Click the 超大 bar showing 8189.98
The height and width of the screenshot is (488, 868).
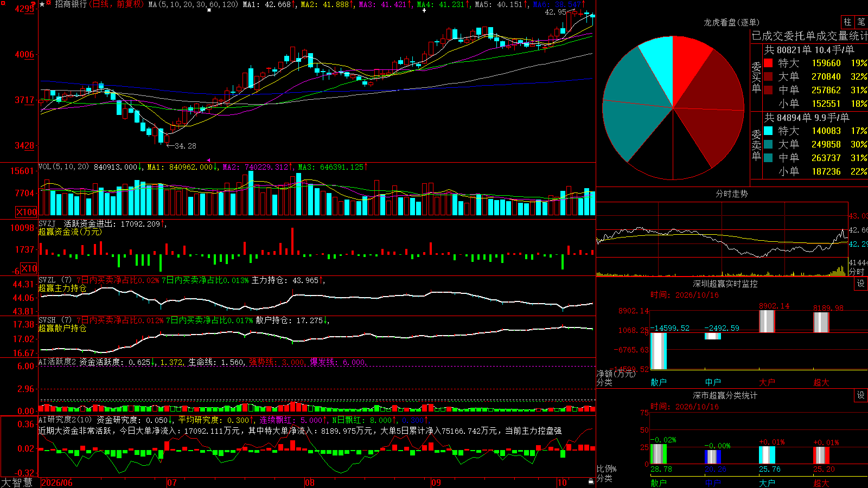click(x=821, y=322)
